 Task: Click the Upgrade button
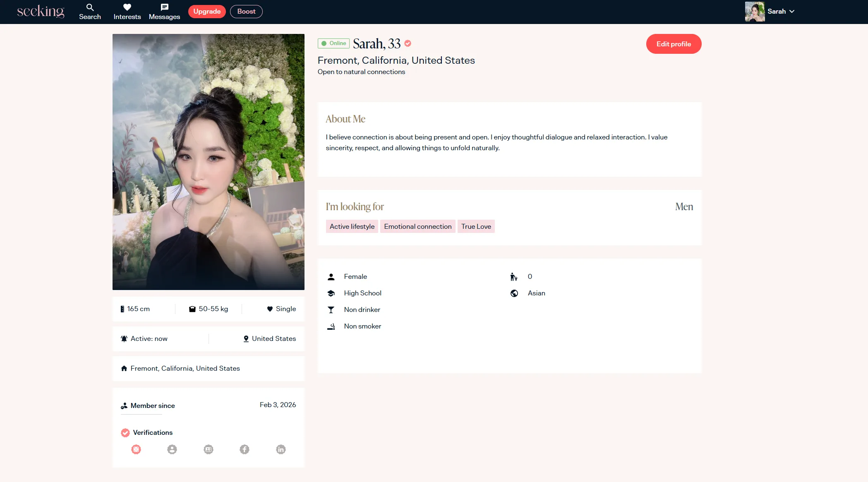tap(207, 12)
